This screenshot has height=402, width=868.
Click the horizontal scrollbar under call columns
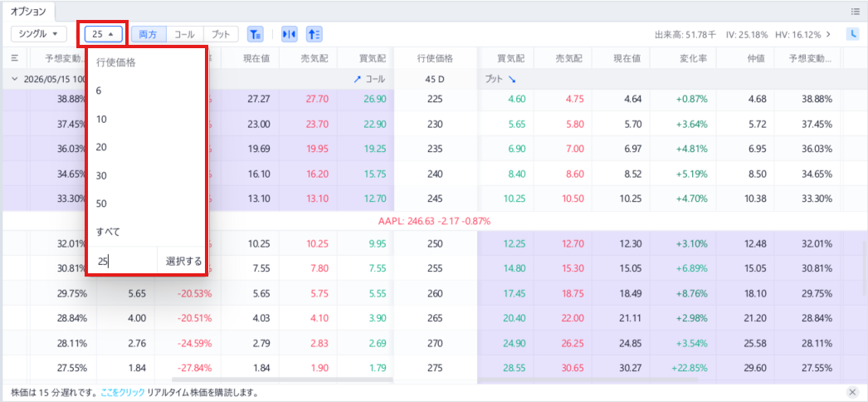[x=282, y=380]
